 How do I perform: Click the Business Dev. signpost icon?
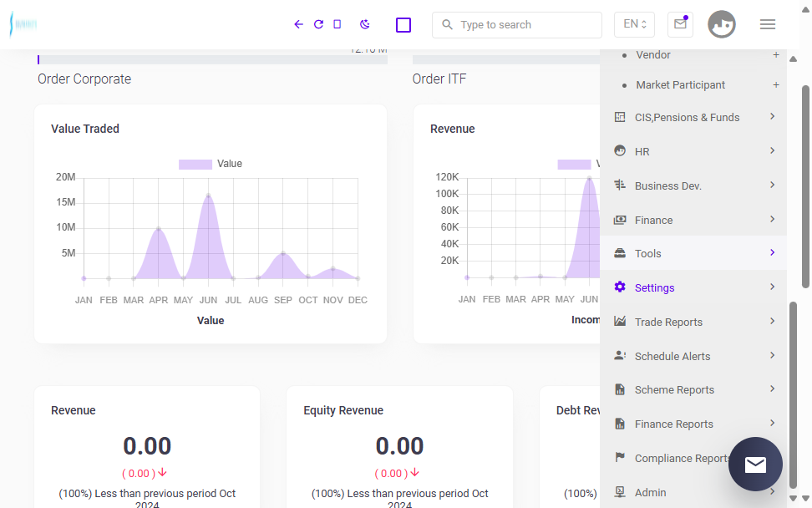tap(619, 185)
